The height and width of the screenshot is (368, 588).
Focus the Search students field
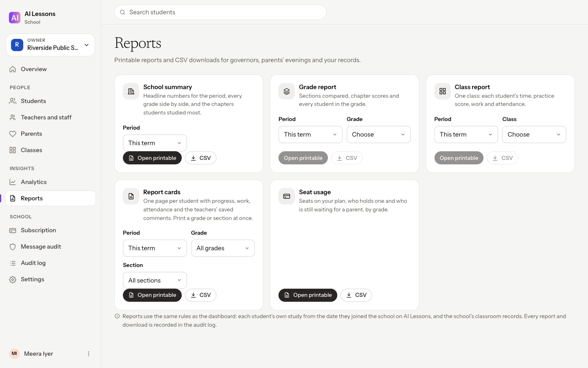pyautogui.click(x=220, y=12)
